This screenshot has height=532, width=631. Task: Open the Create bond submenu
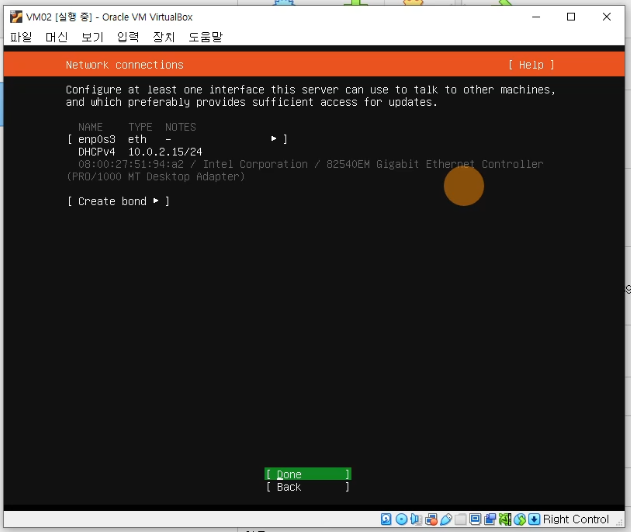tap(118, 201)
